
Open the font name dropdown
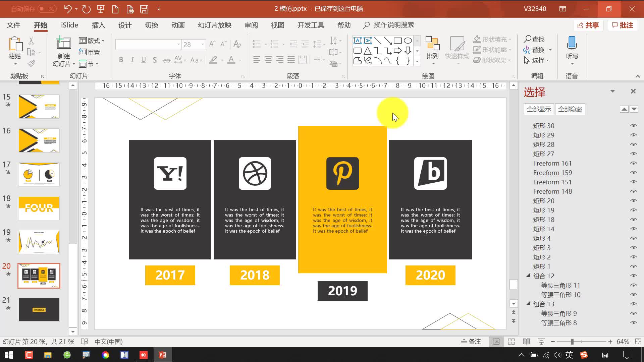pyautogui.click(x=178, y=44)
